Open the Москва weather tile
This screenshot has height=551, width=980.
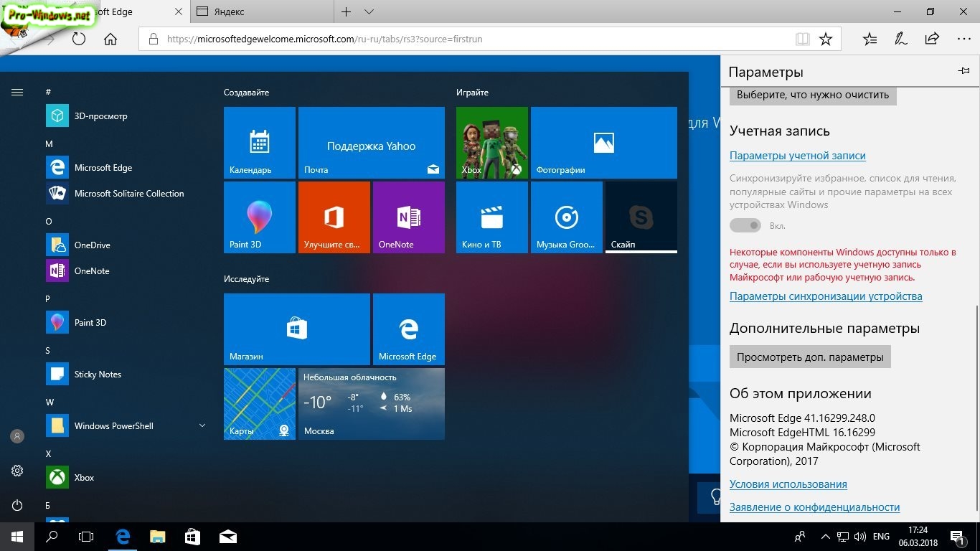coord(372,404)
